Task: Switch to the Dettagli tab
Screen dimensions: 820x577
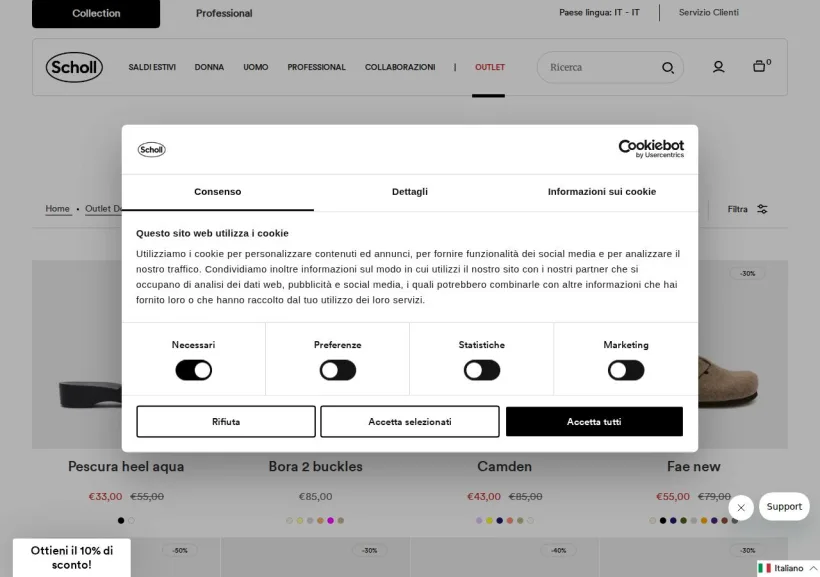Action: (x=410, y=192)
